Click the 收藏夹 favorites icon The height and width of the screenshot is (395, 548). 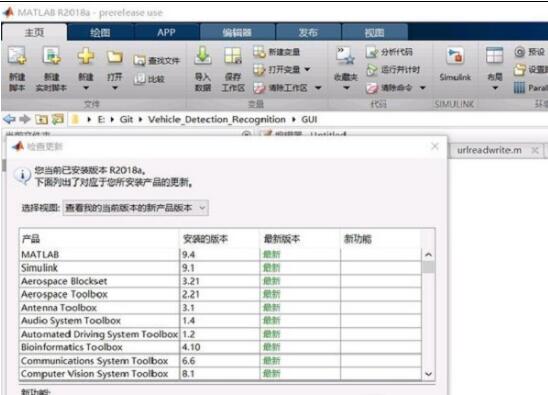coord(345,56)
